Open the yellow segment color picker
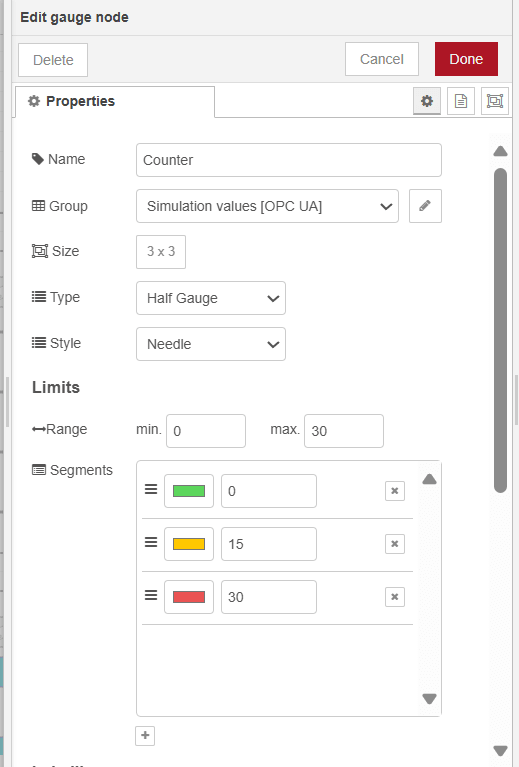 pyautogui.click(x=189, y=544)
